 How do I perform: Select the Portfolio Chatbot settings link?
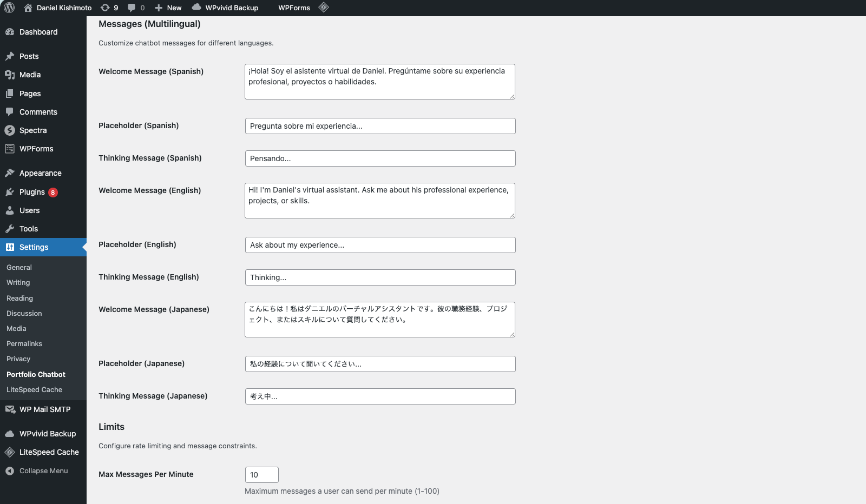click(36, 374)
